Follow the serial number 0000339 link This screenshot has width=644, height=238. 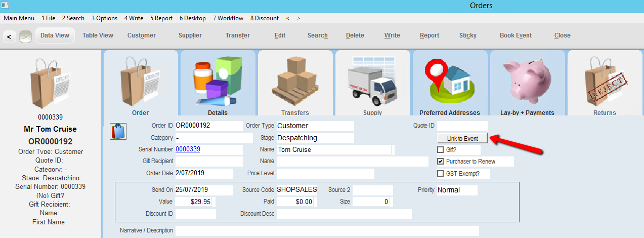coord(187,149)
